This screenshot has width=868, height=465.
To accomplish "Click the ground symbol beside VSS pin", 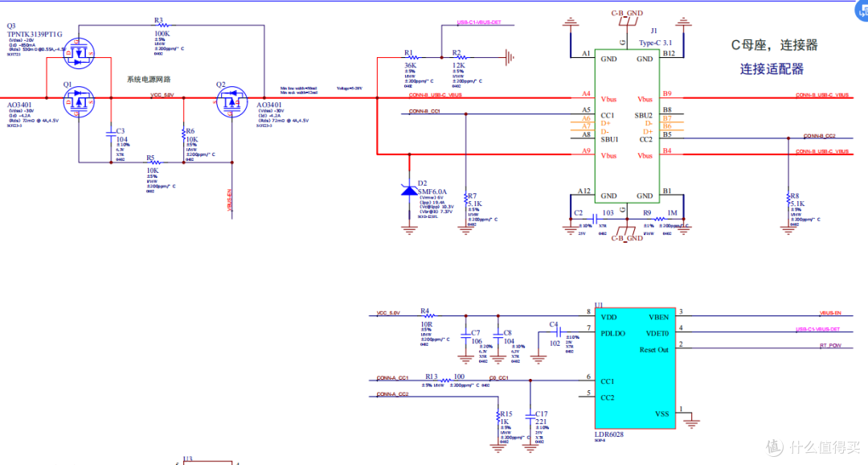I will click(x=687, y=417).
